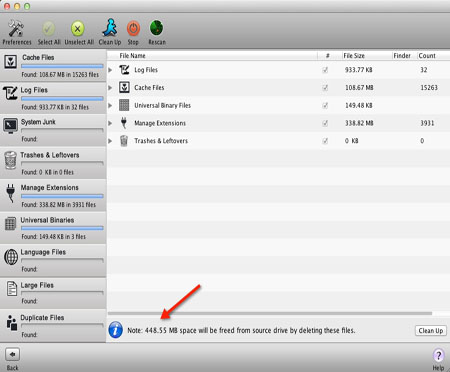Expand Manage Extensions disclosure triangle
The image size is (450, 372).
click(x=110, y=123)
